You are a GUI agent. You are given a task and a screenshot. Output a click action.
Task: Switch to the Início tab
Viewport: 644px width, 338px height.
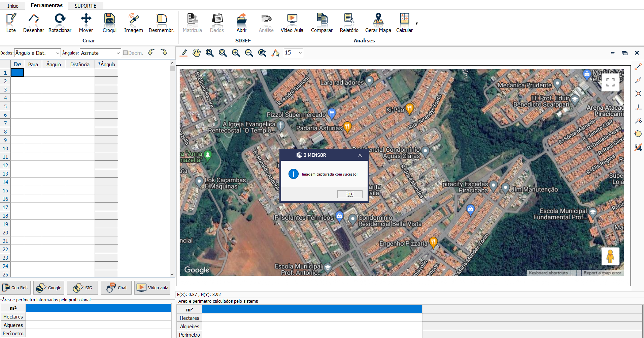(x=13, y=6)
